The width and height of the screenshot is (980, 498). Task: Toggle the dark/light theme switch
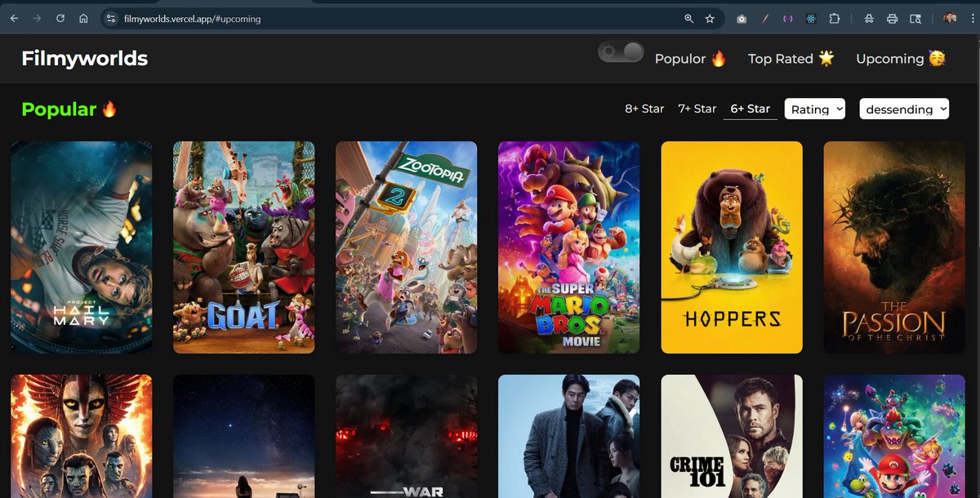621,52
